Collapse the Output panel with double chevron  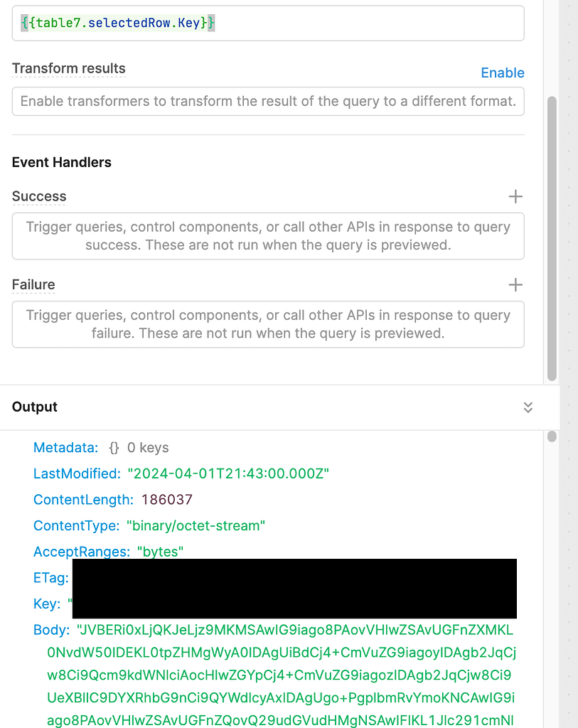[x=528, y=407]
